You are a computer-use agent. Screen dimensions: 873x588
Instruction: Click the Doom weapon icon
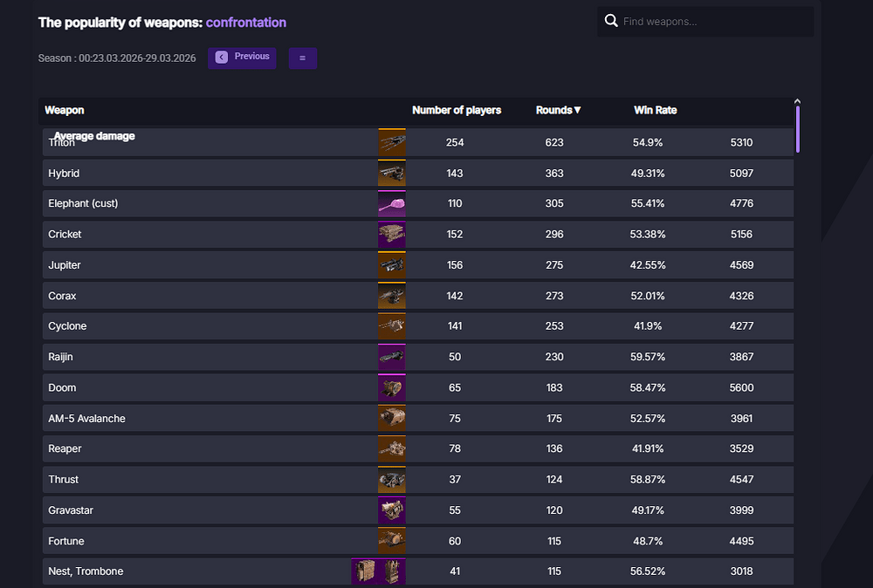(x=392, y=387)
